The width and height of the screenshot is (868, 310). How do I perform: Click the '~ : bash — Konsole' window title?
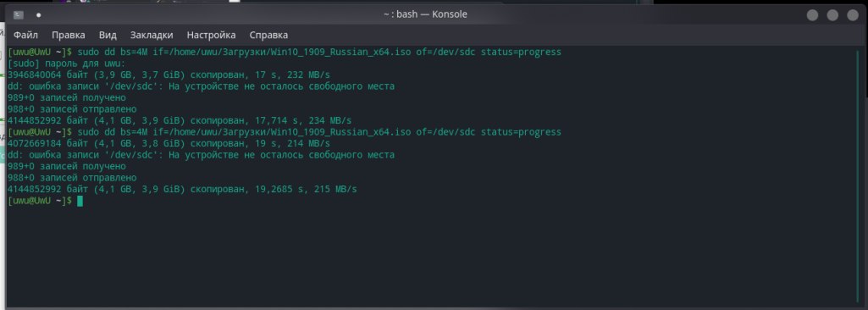point(425,14)
